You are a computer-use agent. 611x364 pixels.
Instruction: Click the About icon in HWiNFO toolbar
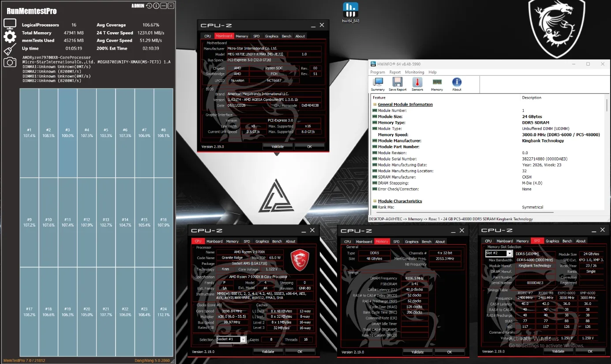(x=457, y=84)
